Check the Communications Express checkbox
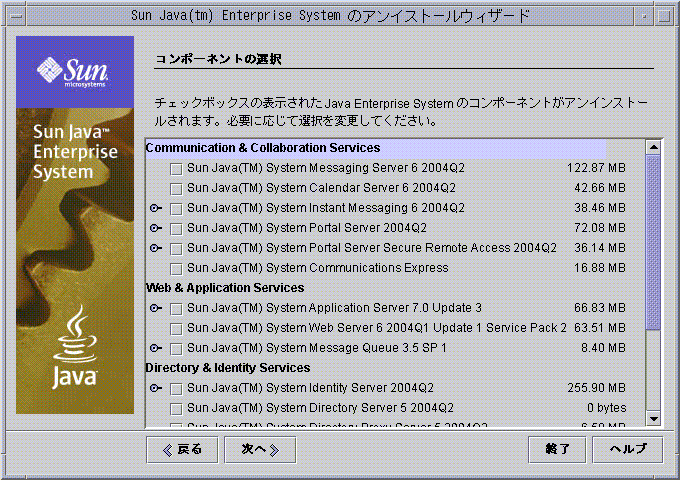Screen dimensions: 680x480 pyautogui.click(x=176, y=269)
